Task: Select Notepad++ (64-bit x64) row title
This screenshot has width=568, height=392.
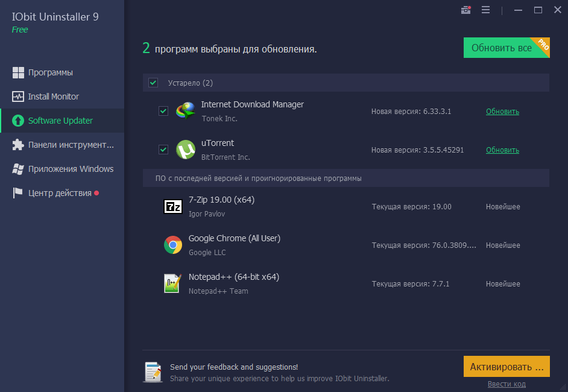Action: pyautogui.click(x=233, y=277)
